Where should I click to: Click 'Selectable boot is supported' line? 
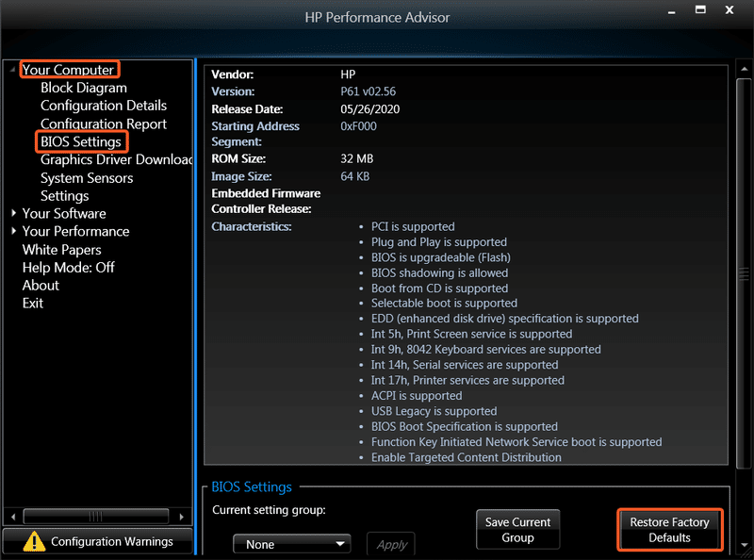(444, 303)
